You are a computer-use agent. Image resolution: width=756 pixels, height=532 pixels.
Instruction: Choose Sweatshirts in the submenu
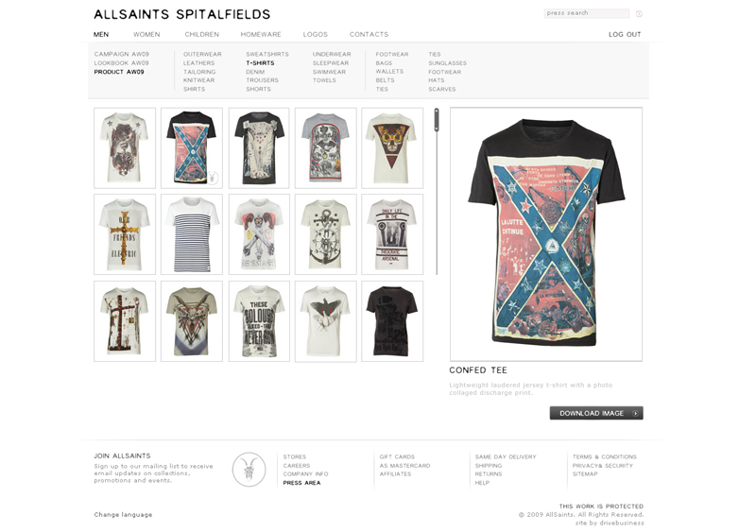point(267,54)
